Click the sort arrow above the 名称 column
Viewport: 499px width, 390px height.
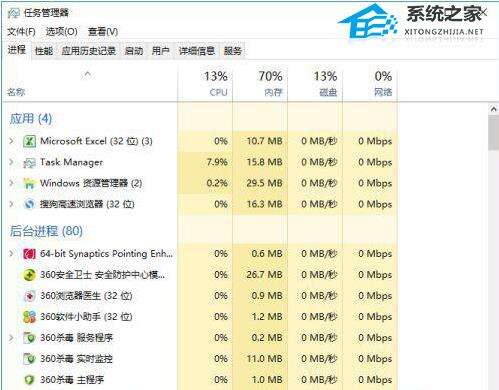87,74
